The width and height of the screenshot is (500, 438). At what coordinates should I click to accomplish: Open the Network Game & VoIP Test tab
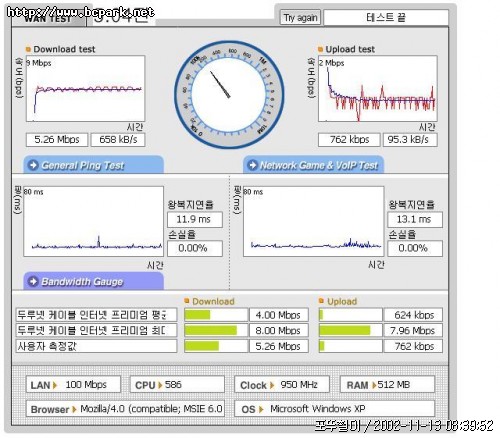click(313, 165)
